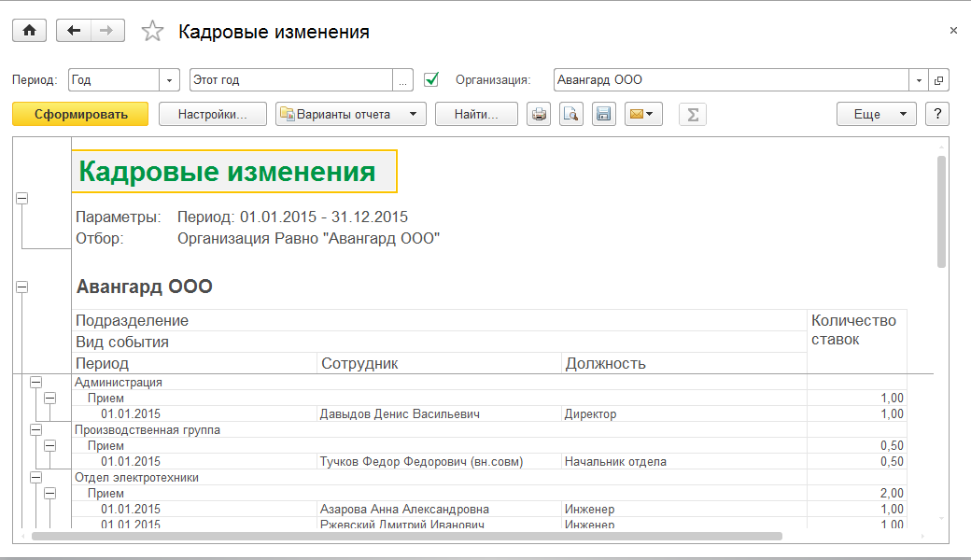Collapse the Отдел электротехники group
This screenshot has height=560, width=971.
click(36, 477)
